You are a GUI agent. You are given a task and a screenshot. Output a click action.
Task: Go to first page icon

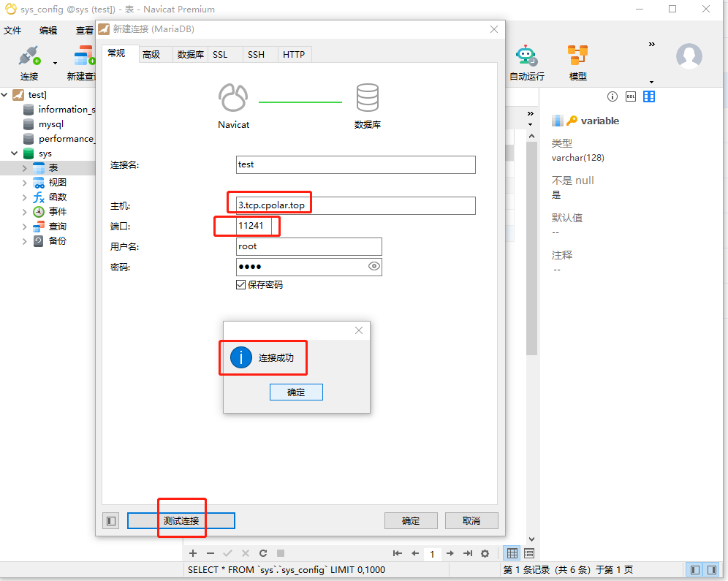coord(398,553)
